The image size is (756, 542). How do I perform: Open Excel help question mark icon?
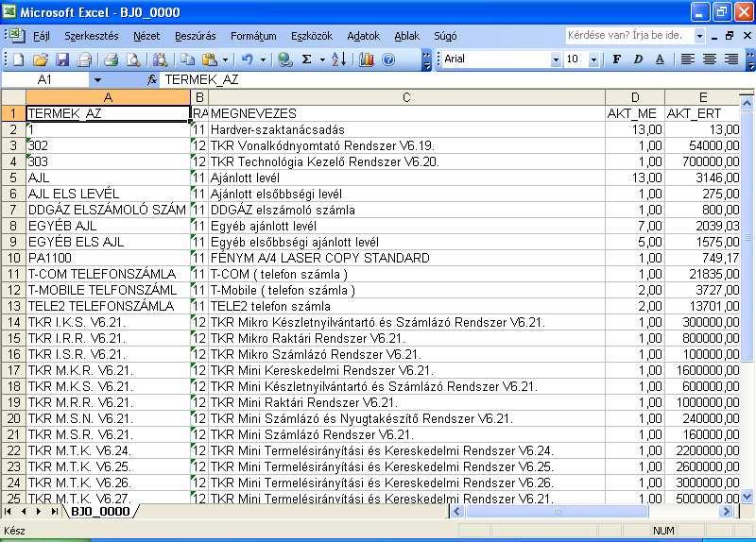(x=388, y=59)
